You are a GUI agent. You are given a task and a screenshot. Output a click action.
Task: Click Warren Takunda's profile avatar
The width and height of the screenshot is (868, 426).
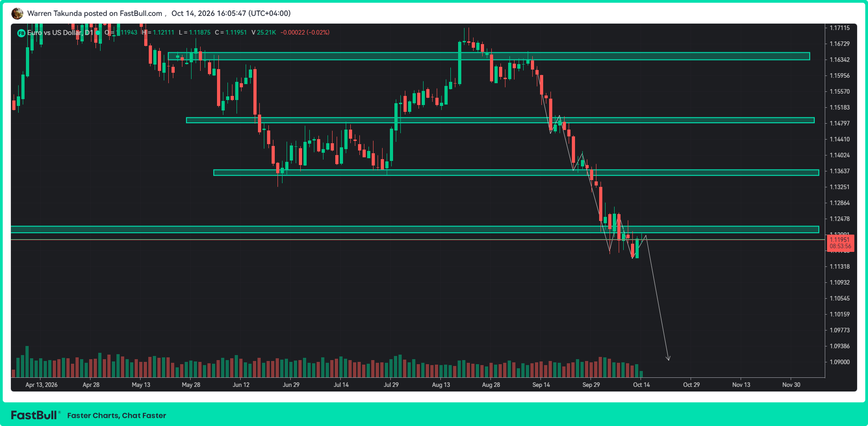17,14
